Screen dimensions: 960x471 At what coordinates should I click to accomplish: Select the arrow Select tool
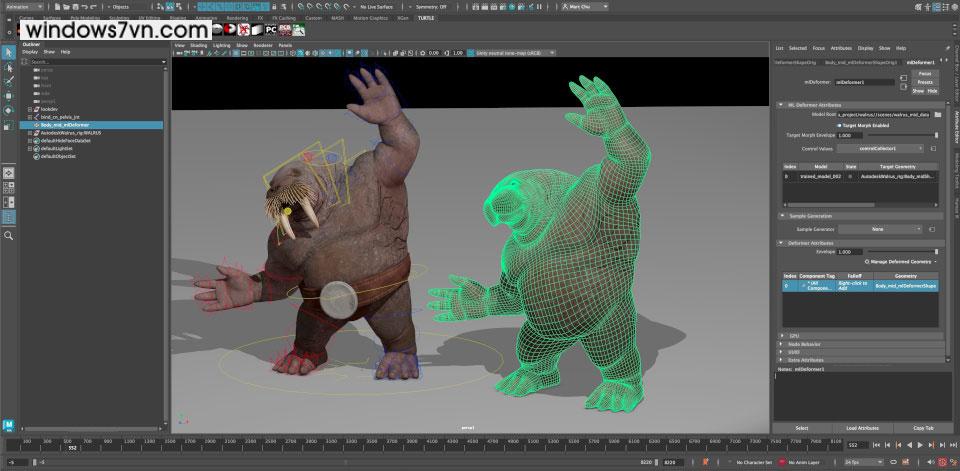9,52
